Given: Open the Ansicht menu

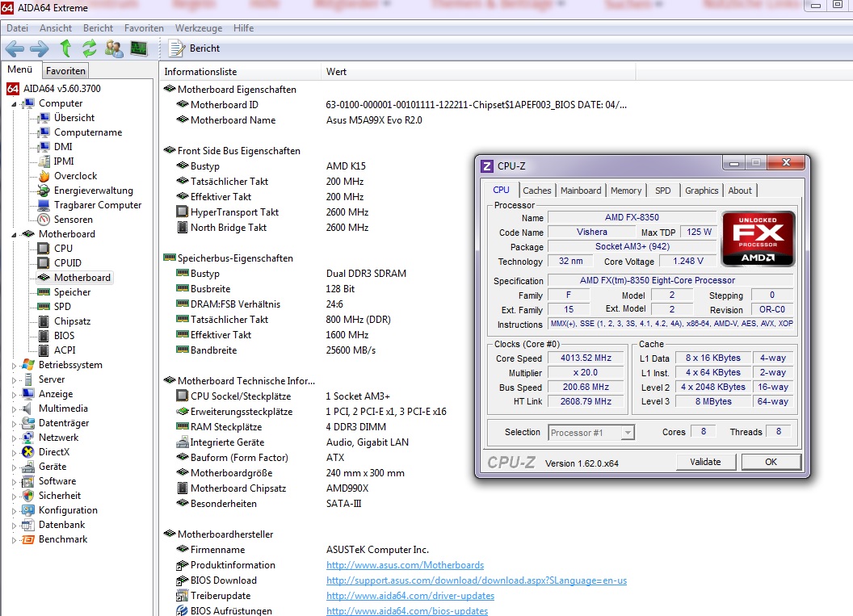Looking at the screenshot, I should [56, 27].
